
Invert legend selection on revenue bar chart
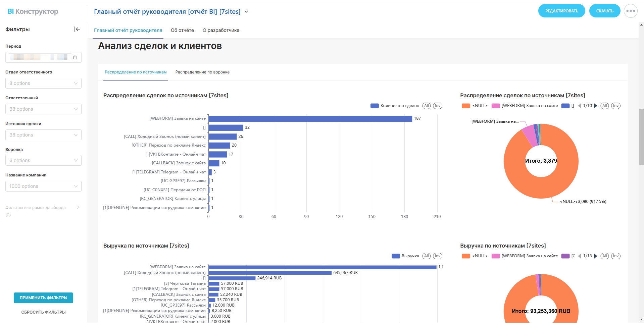tap(437, 256)
